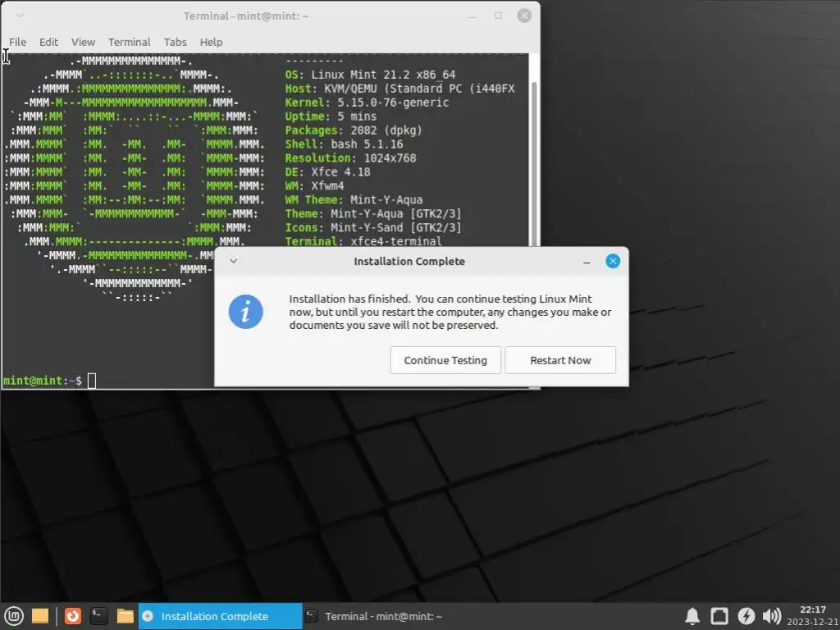Click 'DE: Xfce 4.18' text
Image resolution: width=840 pixels, height=630 pixels.
[x=327, y=172]
